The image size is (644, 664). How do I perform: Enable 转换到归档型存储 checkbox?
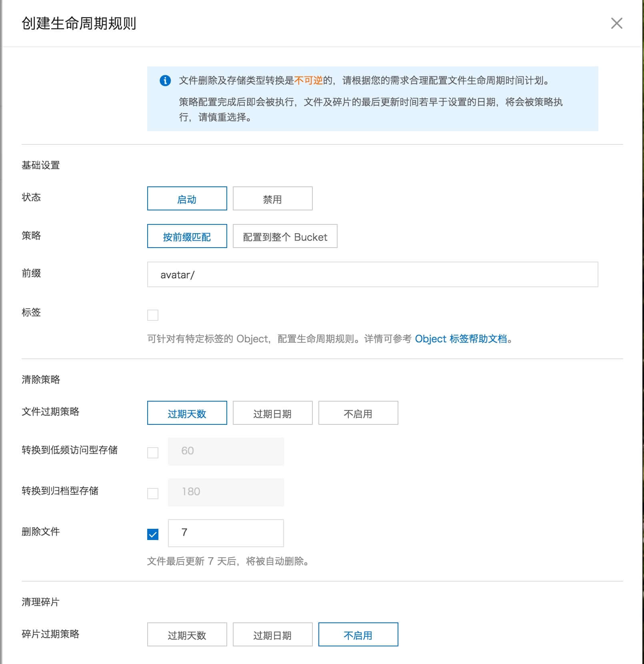153,494
